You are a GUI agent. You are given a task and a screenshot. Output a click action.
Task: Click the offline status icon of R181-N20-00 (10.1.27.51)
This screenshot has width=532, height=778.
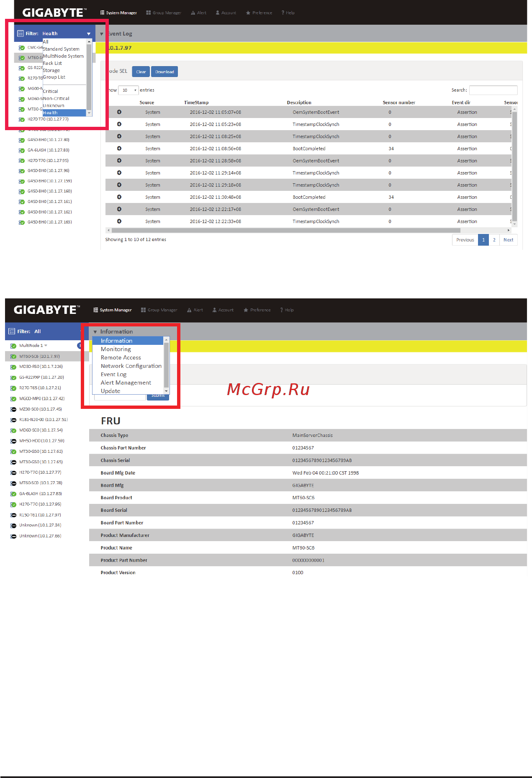pyautogui.click(x=13, y=420)
